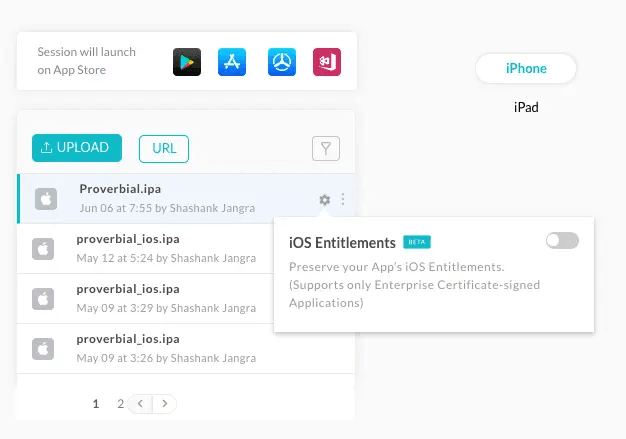Select proverbial_ios.ipa from May 09 at 3:26
The image size is (626, 439).
coord(128,339)
